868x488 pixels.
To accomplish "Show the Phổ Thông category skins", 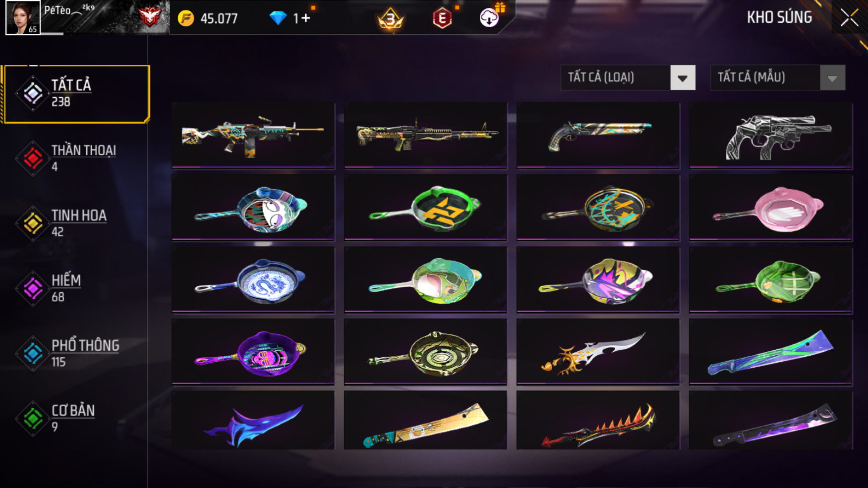I will 74,353.
